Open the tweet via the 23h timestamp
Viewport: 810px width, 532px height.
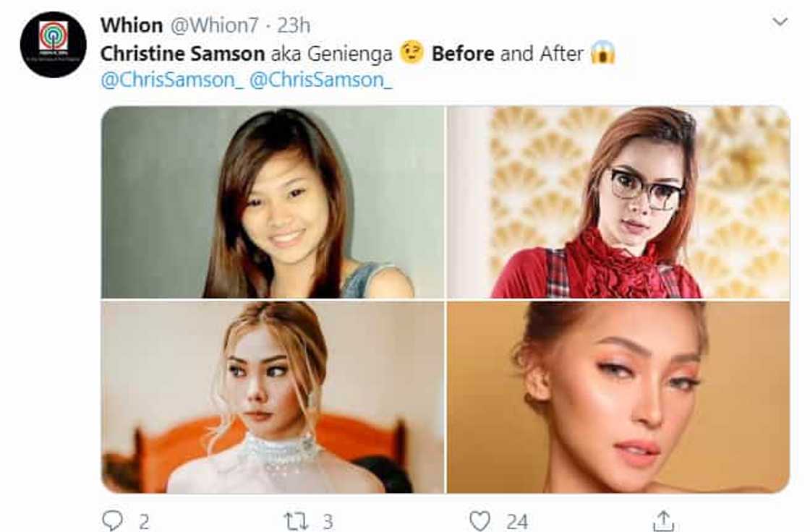pos(294,25)
